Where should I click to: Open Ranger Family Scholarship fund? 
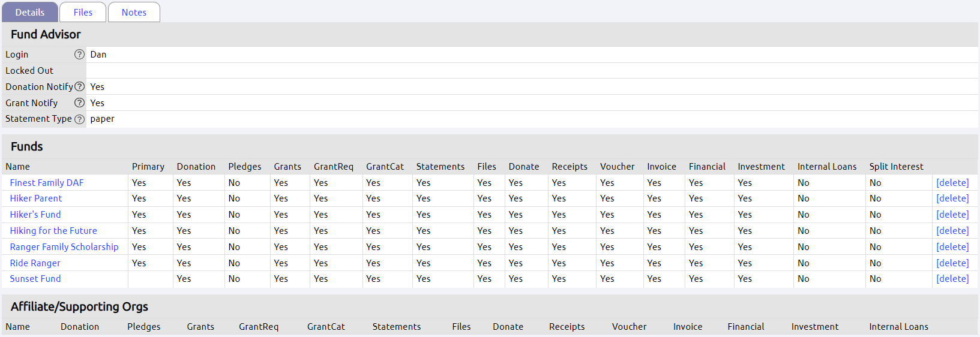click(64, 247)
